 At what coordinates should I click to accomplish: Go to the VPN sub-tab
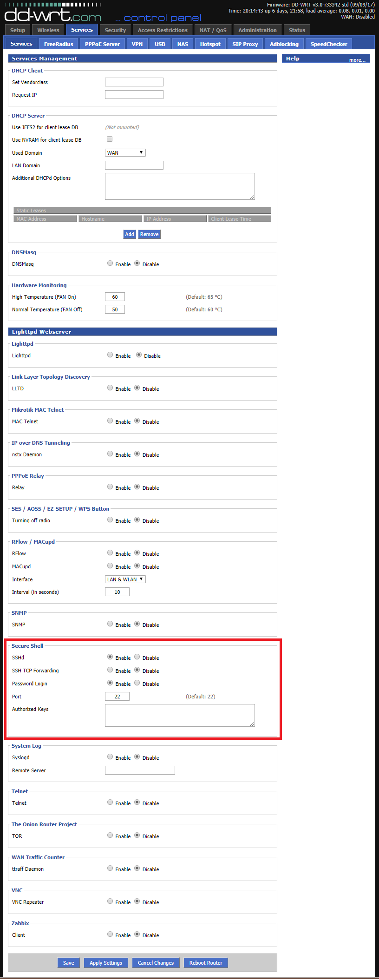pos(137,44)
